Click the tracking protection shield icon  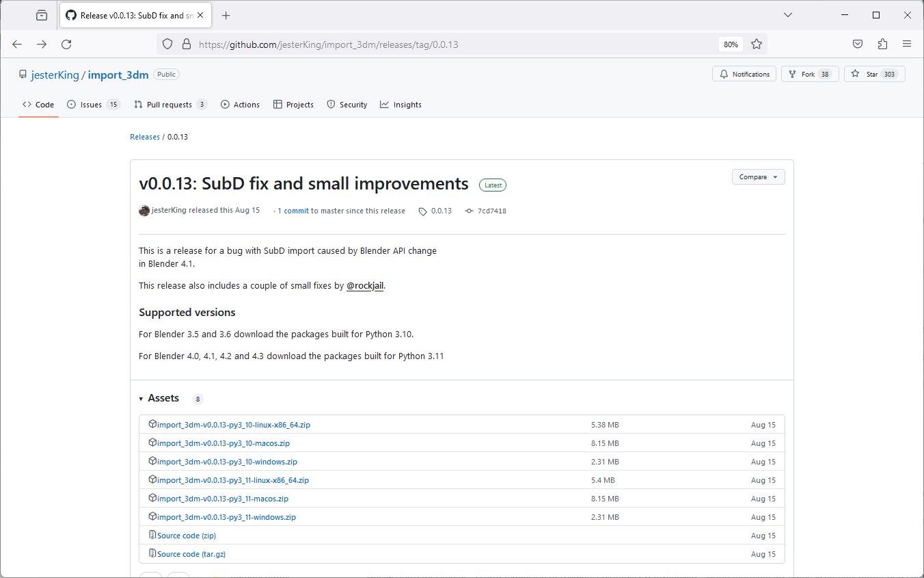click(x=167, y=44)
